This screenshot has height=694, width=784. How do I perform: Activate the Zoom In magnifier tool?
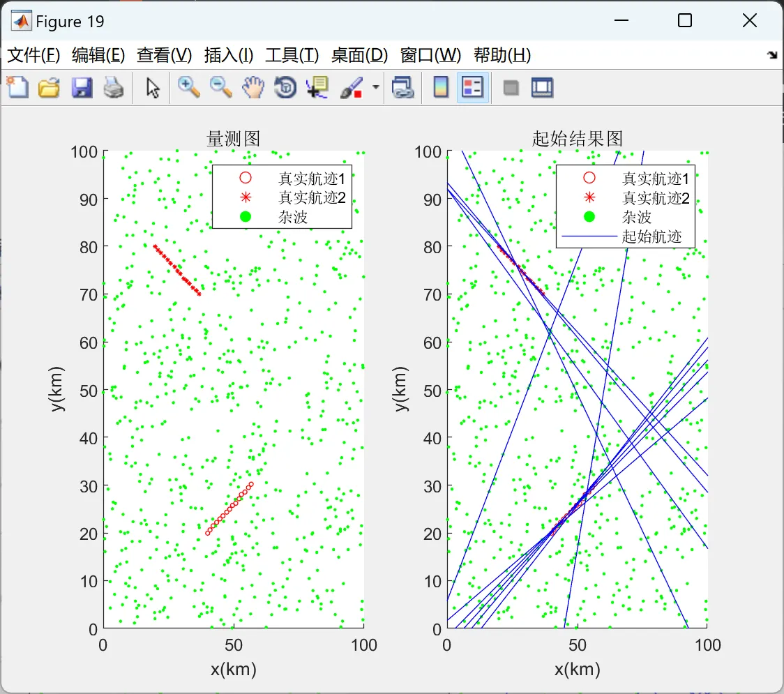[188, 87]
